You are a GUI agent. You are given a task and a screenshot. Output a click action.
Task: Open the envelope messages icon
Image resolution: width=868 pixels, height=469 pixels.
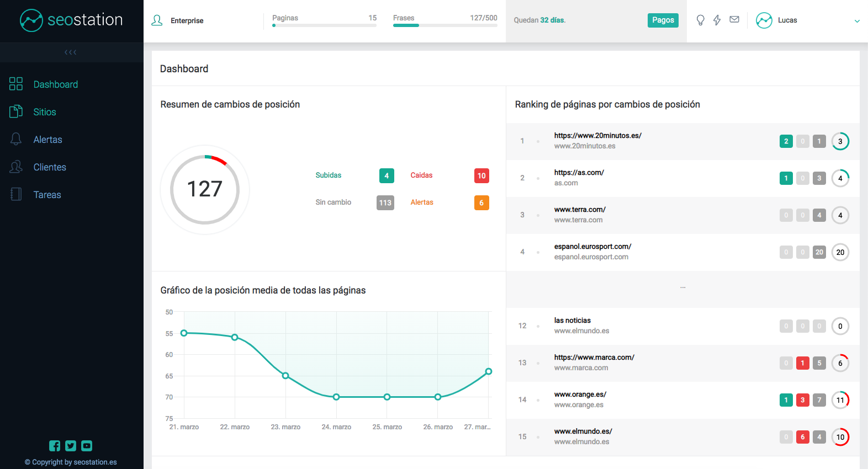pos(734,20)
